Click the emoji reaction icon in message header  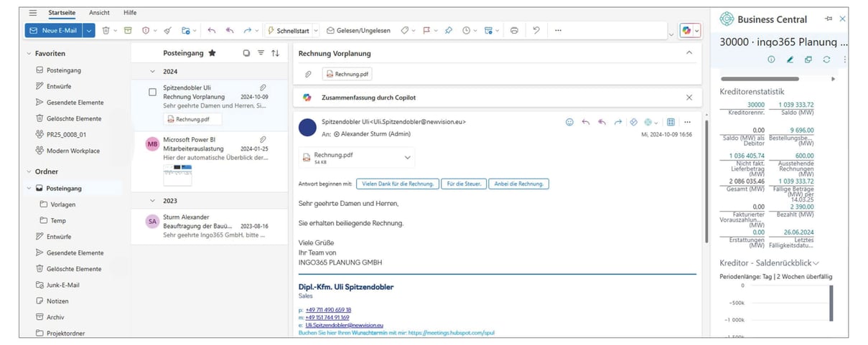click(x=569, y=122)
